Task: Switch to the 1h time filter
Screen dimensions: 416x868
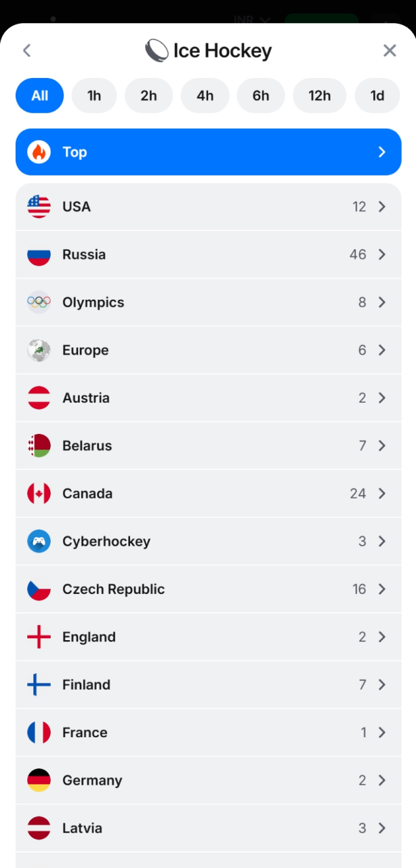Action: pyautogui.click(x=94, y=96)
